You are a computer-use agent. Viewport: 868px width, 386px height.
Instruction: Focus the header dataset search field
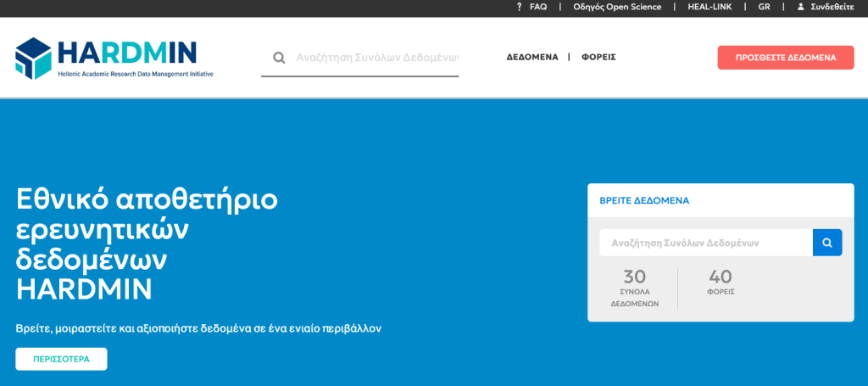coord(376,58)
